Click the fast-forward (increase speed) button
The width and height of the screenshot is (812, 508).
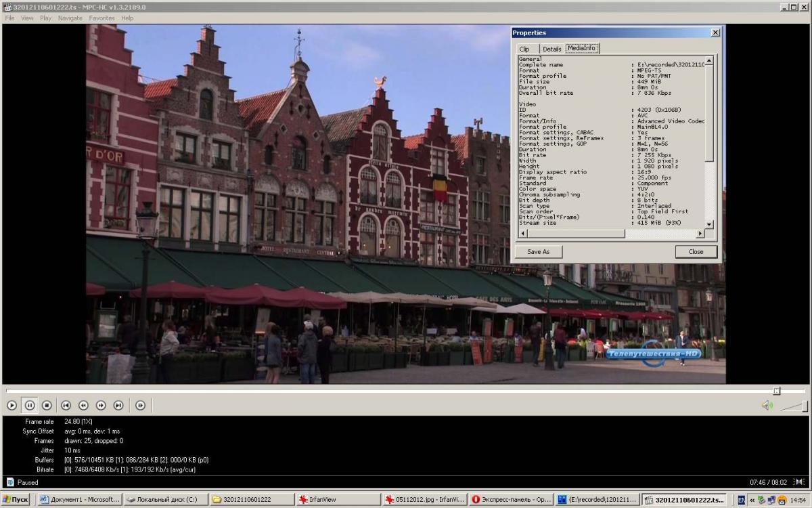[x=101, y=405]
